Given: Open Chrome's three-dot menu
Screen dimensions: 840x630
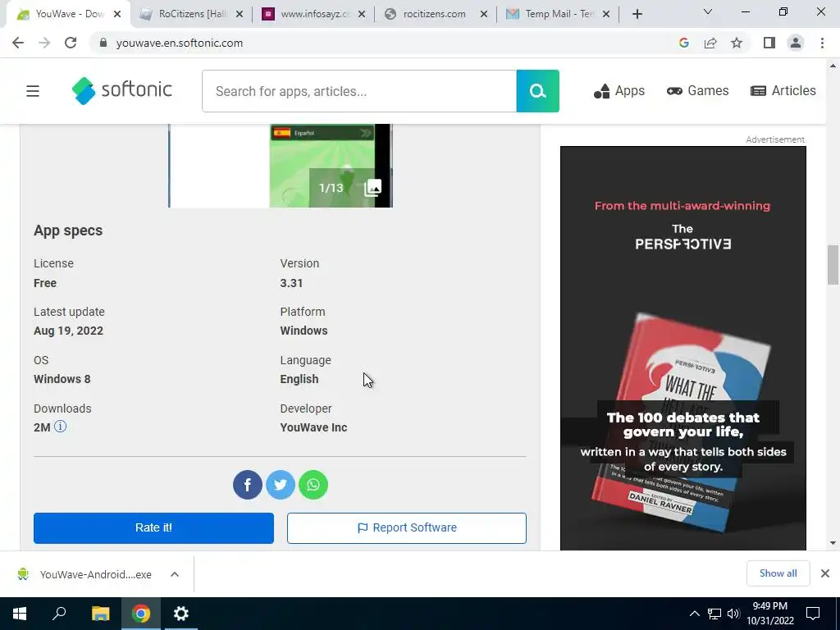Looking at the screenshot, I should tap(822, 43).
